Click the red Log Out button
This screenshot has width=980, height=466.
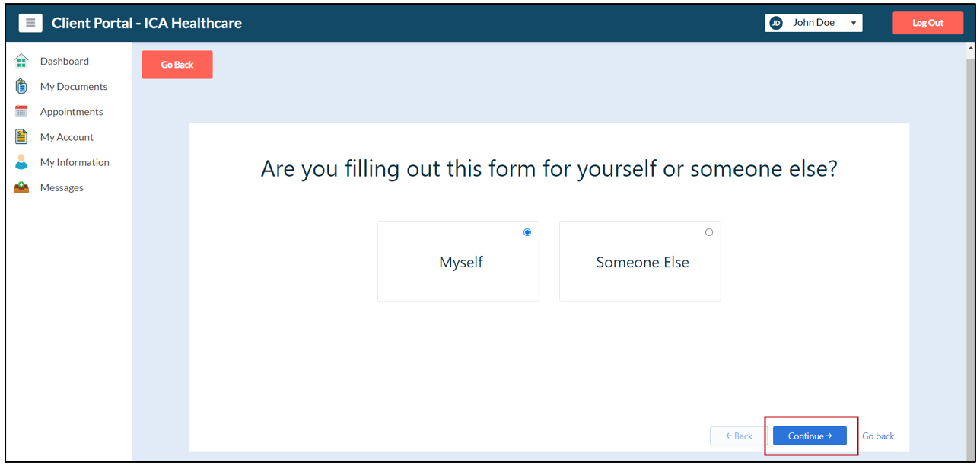point(928,23)
